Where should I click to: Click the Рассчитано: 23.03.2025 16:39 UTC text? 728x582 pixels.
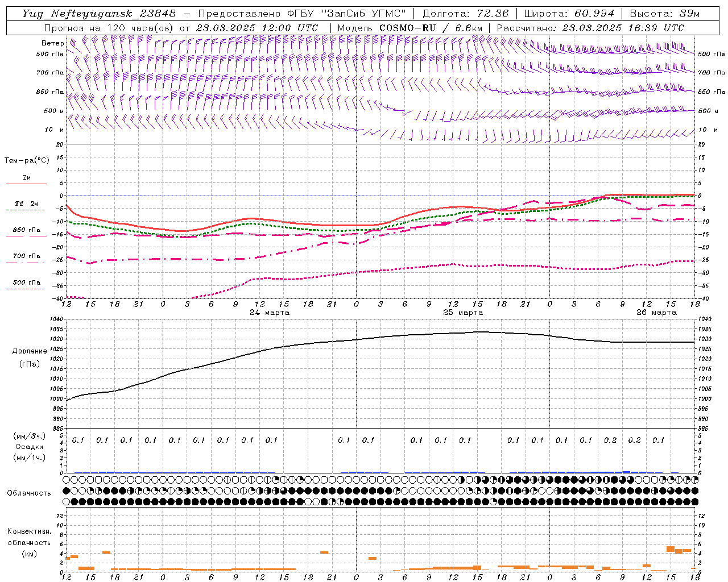(x=590, y=28)
